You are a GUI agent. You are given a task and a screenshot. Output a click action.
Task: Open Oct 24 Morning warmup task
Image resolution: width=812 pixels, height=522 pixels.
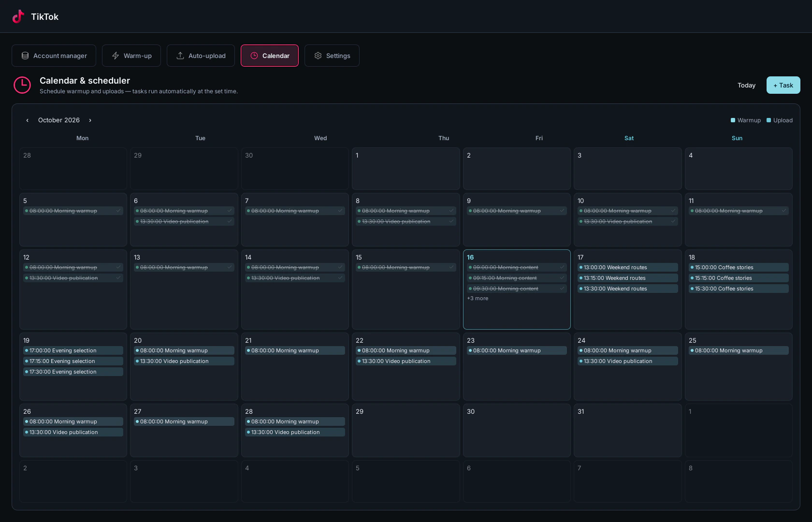point(627,350)
